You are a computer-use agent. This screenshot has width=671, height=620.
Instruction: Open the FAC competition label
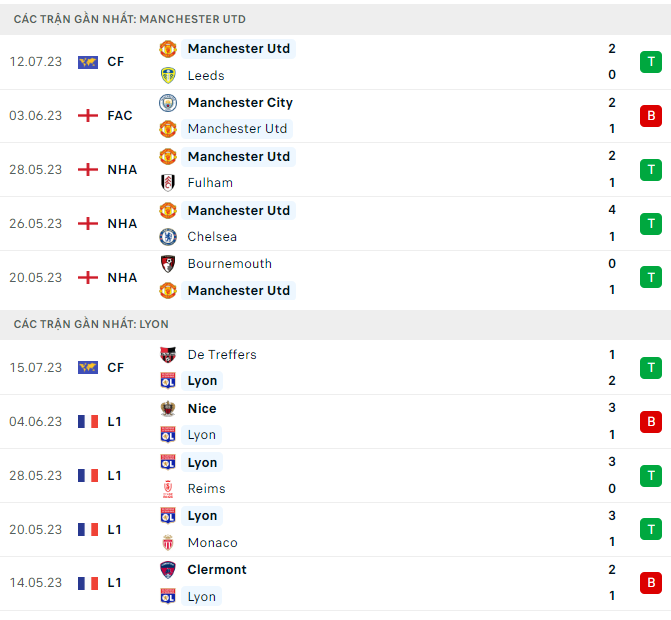coord(120,116)
